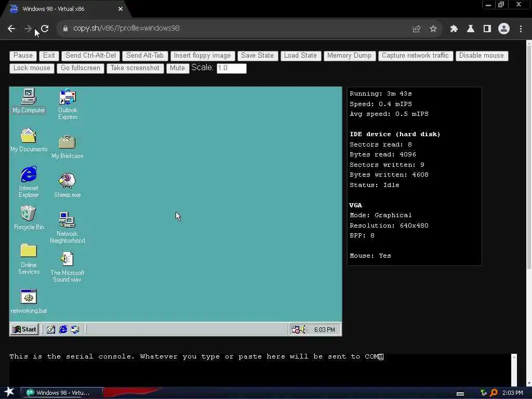Click the Exit button
Image resolution: width=532 pixels, height=399 pixels.
[49, 56]
